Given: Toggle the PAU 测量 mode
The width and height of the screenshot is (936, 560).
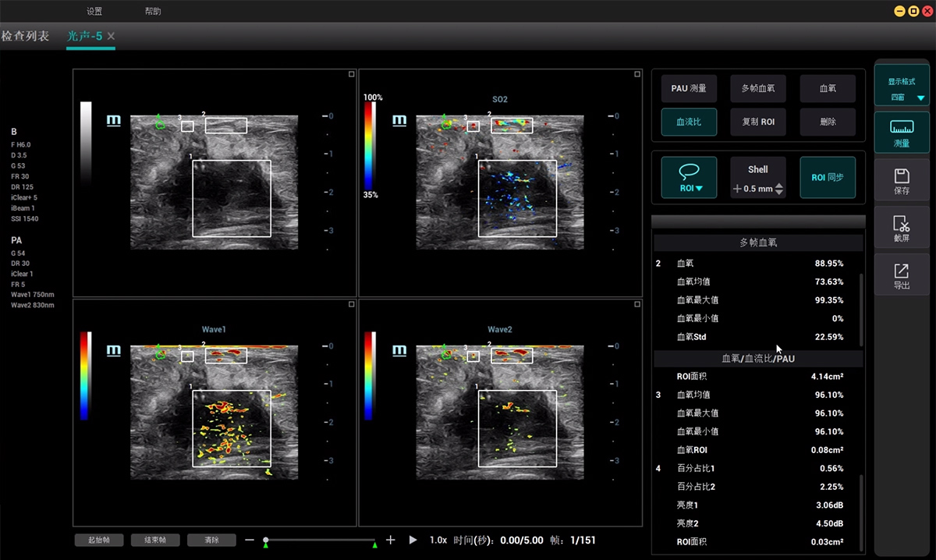Looking at the screenshot, I should 689,88.
